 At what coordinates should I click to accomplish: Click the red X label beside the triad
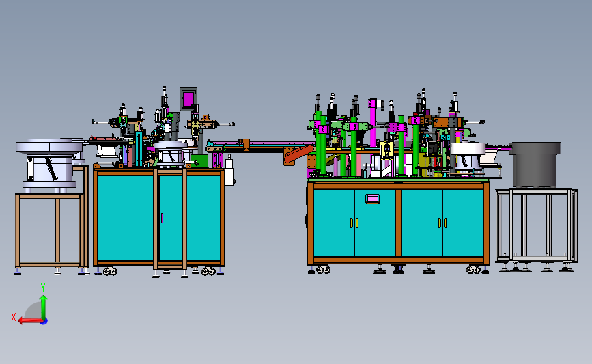[14, 317]
